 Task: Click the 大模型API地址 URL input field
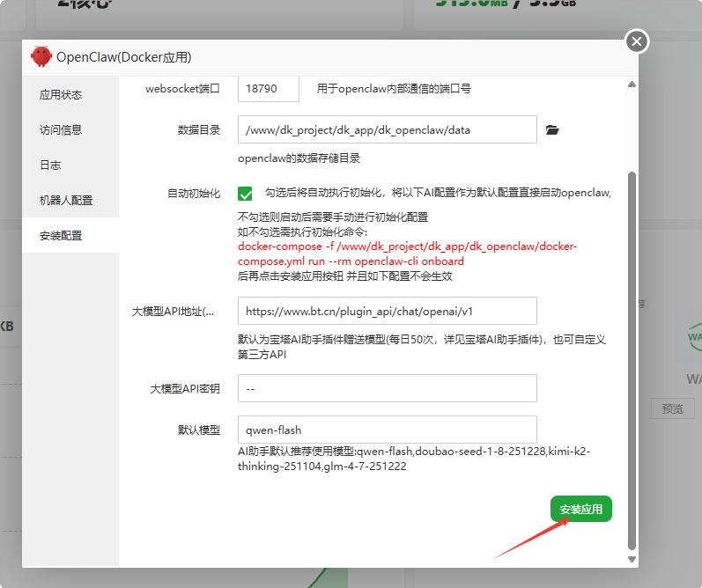(x=387, y=311)
